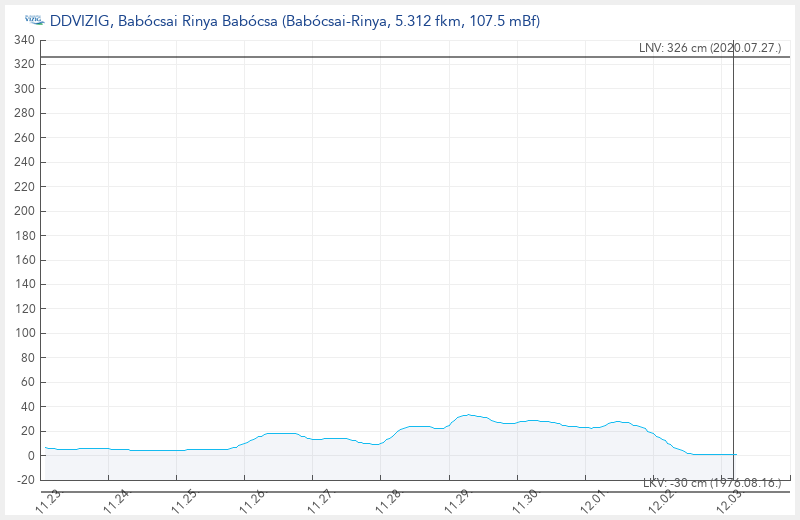Pick the 11.26 date tick label
Viewport: 800px width, 520px height.
[x=253, y=498]
